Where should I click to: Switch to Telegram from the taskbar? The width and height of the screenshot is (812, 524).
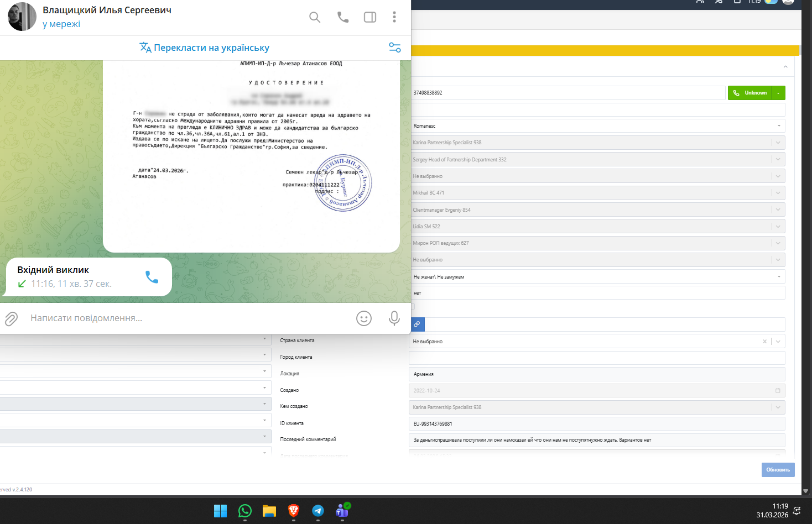318,511
